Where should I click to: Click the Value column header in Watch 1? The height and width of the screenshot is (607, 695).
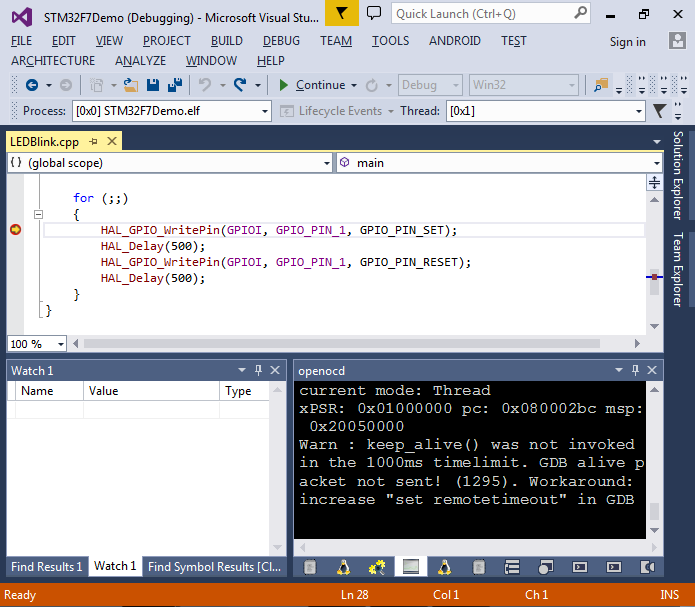point(151,391)
